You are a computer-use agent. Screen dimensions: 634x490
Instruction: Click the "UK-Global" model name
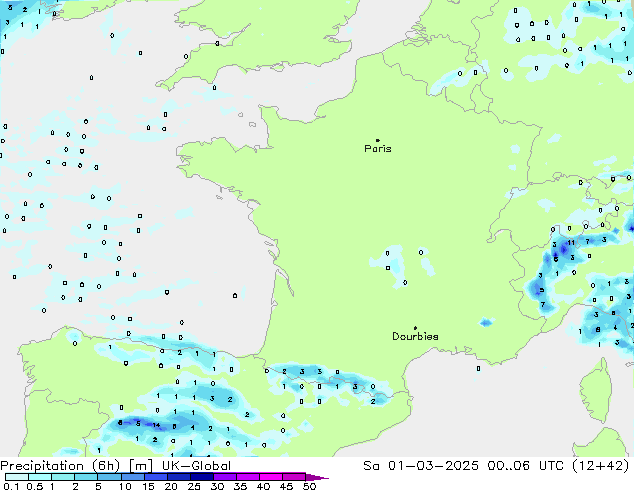196,466
